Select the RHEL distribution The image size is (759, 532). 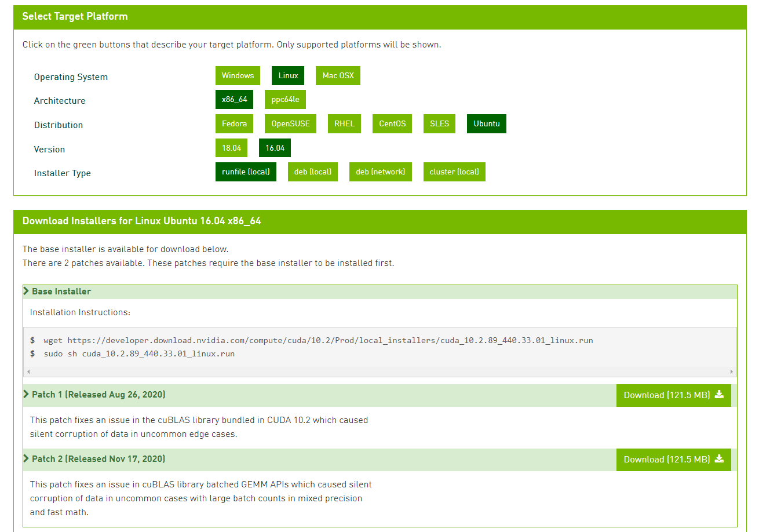pos(344,123)
